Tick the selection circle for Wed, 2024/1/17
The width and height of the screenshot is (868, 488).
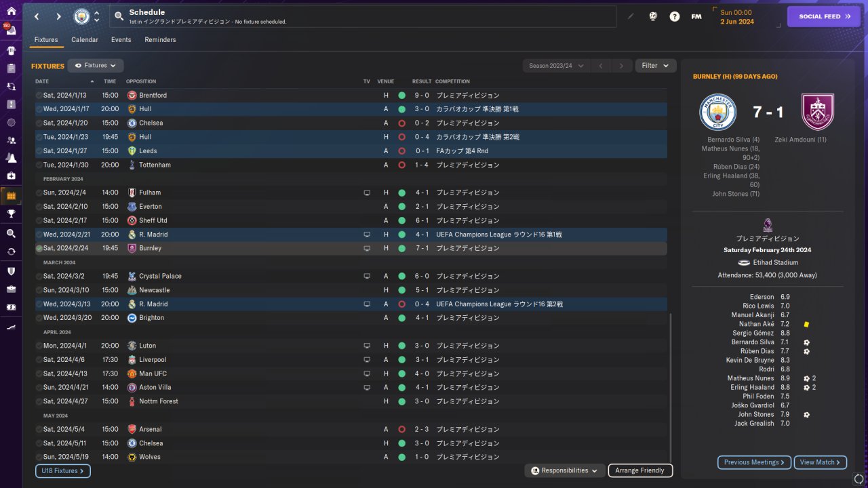point(39,109)
